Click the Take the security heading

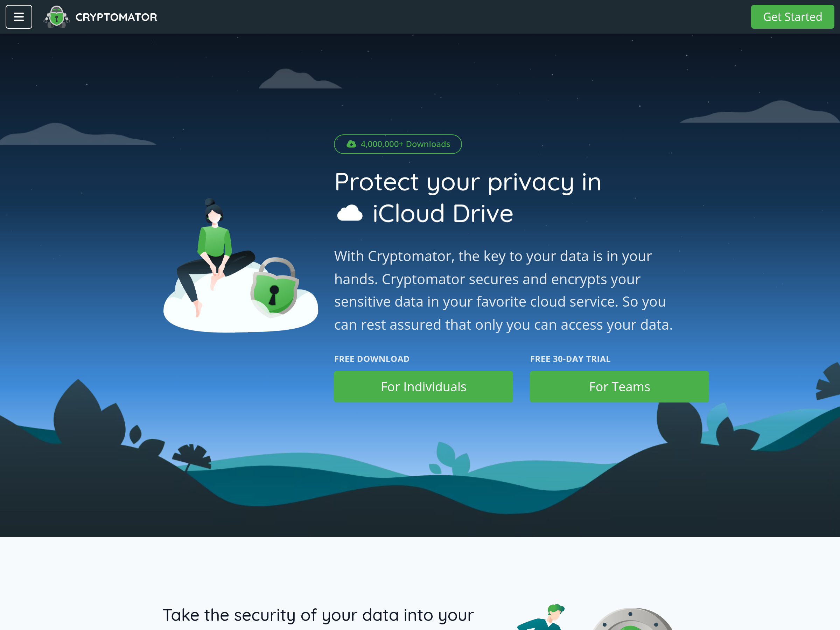point(318,615)
